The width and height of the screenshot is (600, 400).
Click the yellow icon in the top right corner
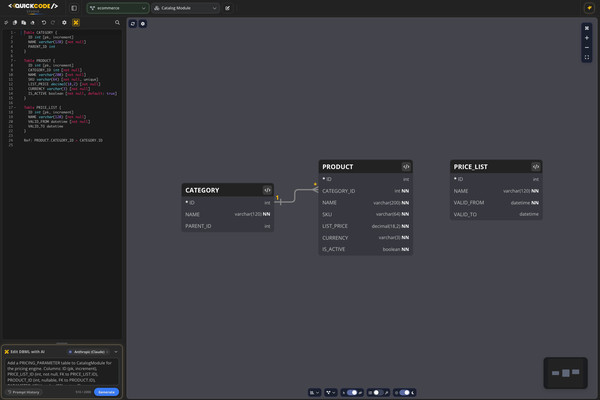coord(589,8)
